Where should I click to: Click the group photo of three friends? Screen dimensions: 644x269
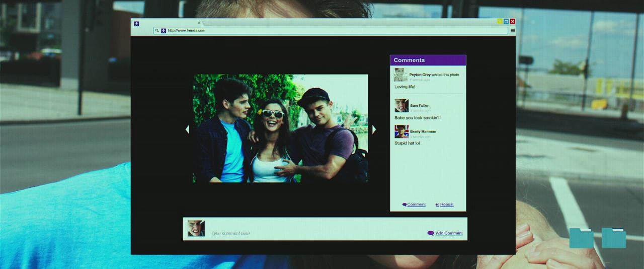click(x=281, y=128)
